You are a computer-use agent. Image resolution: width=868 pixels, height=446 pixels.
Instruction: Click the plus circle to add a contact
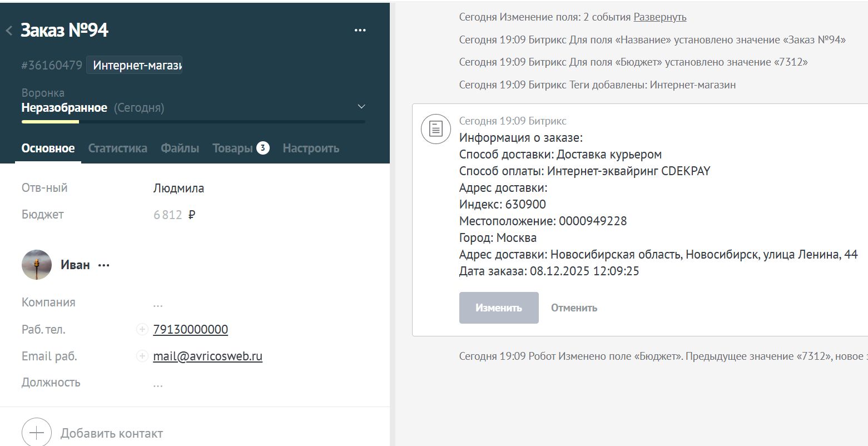click(x=36, y=433)
